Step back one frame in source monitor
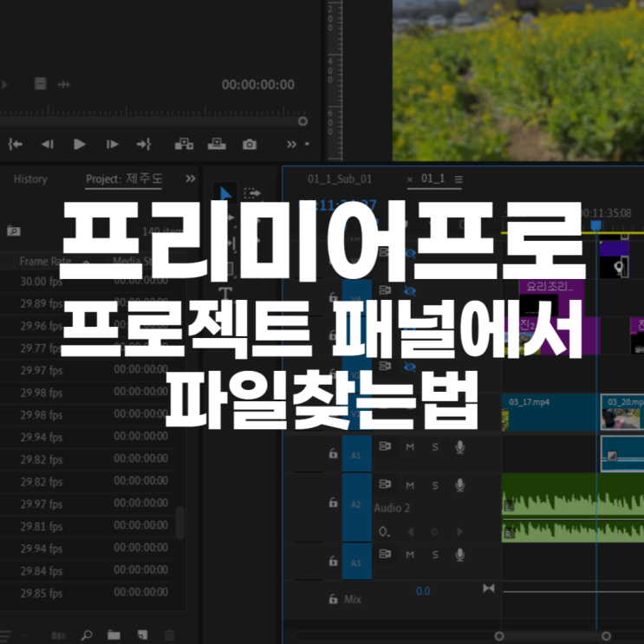The height and width of the screenshot is (644, 644). click(48, 144)
